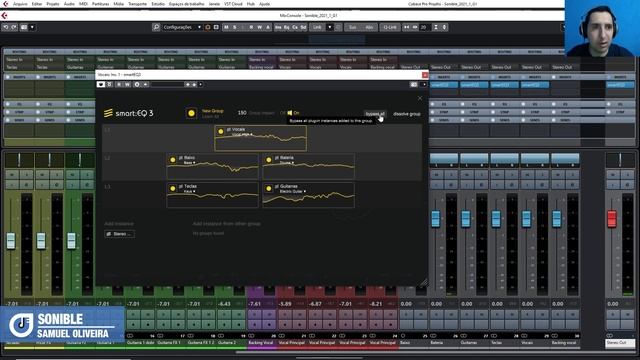Viewport: 640px width, 360px height.
Task: Click the plugin preset name field
Action: 167,84
